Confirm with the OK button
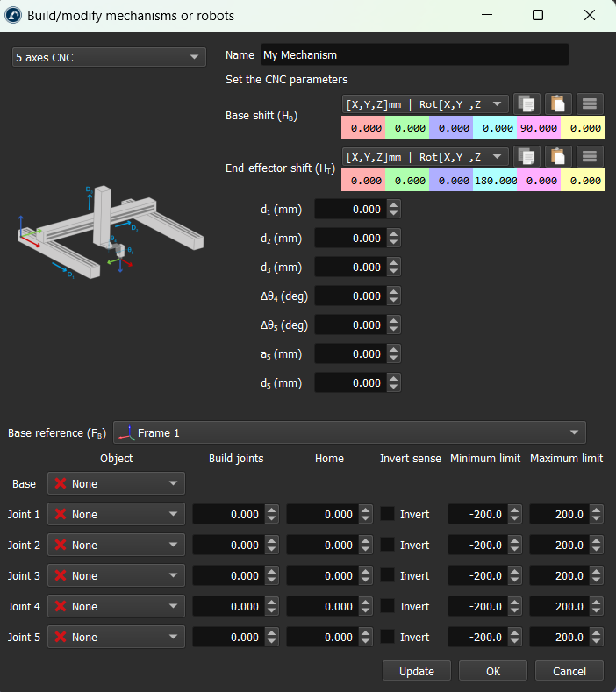This screenshot has width=616, height=692. 493,671
